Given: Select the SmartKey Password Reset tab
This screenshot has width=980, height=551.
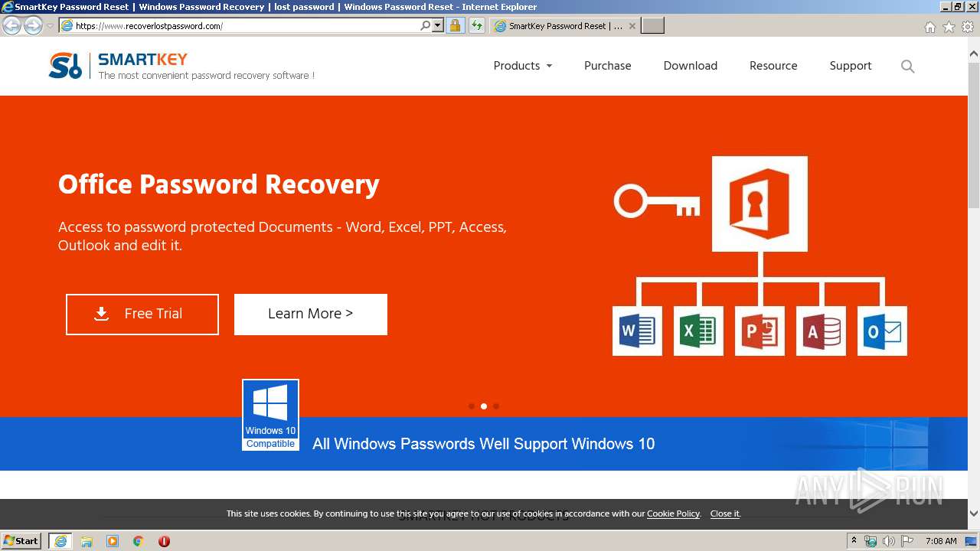Looking at the screenshot, I should (565, 26).
